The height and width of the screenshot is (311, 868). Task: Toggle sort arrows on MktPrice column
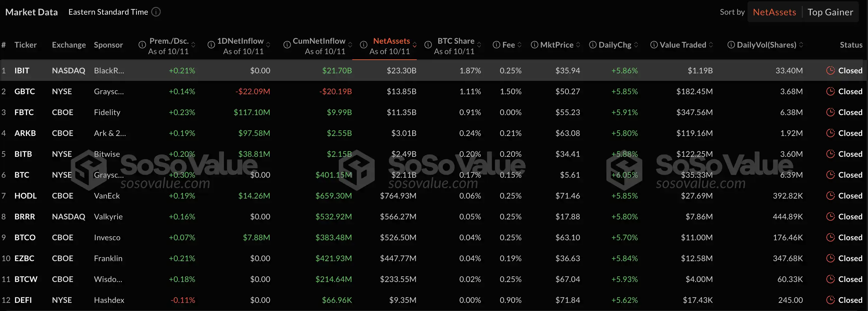[578, 45]
